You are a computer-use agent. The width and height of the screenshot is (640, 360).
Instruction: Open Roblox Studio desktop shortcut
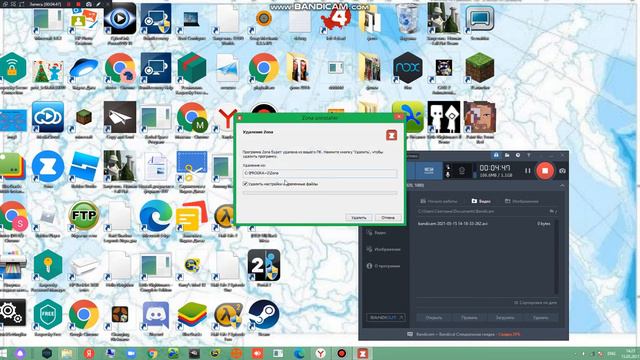[84, 167]
